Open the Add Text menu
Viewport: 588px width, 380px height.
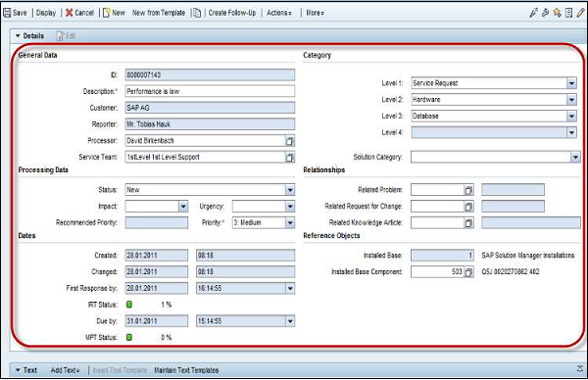click(66, 370)
